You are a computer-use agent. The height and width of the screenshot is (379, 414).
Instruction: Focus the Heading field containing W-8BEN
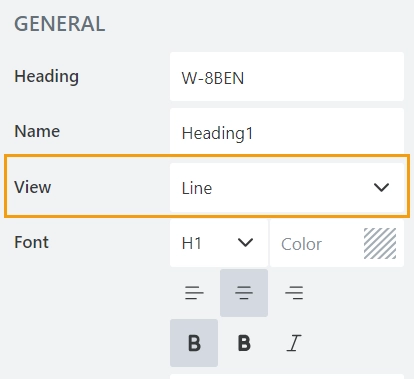[x=287, y=77]
